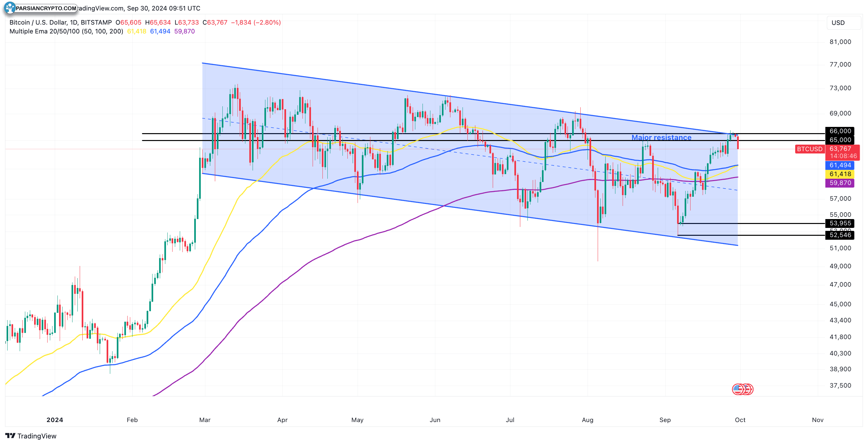Click the purple EMA value 59,870 in legend
The width and height of the screenshot is (868, 445).
coord(184,31)
